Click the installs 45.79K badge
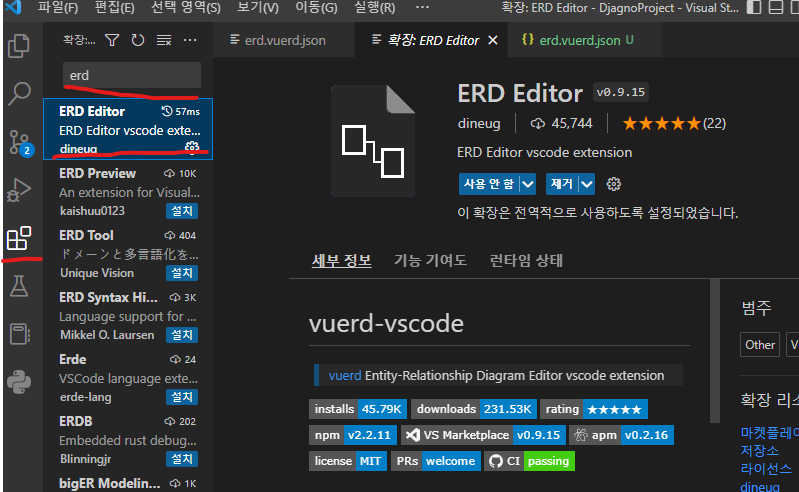 click(x=358, y=409)
